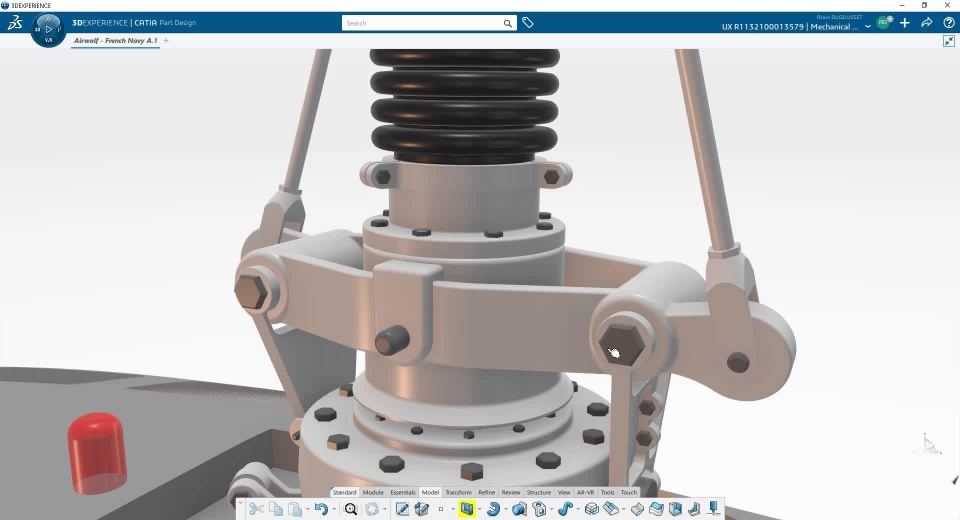Screen dimensions: 960x520
Task: Expand the Update options dropdown arrow
Action: 384,509
